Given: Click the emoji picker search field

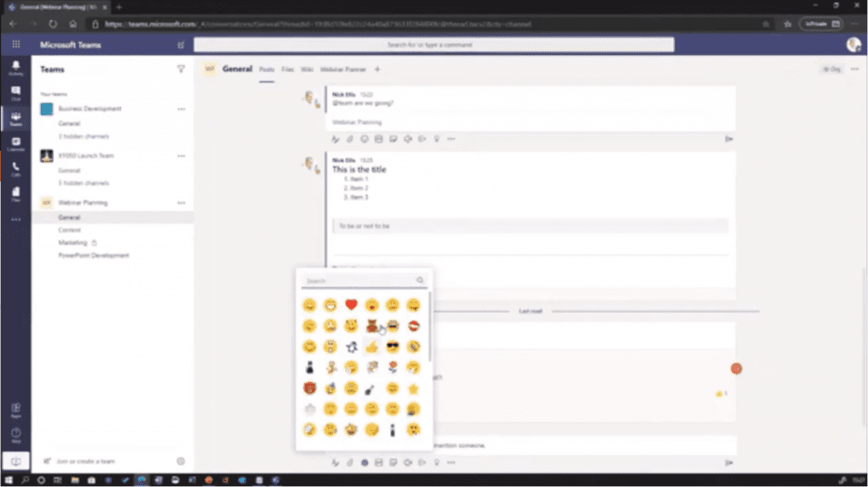Looking at the screenshot, I should (x=359, y=280).
